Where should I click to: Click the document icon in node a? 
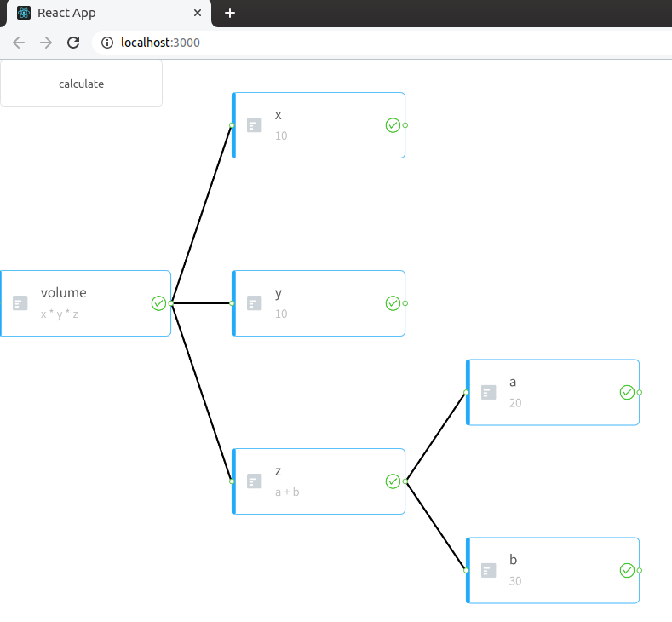(489, 392)
